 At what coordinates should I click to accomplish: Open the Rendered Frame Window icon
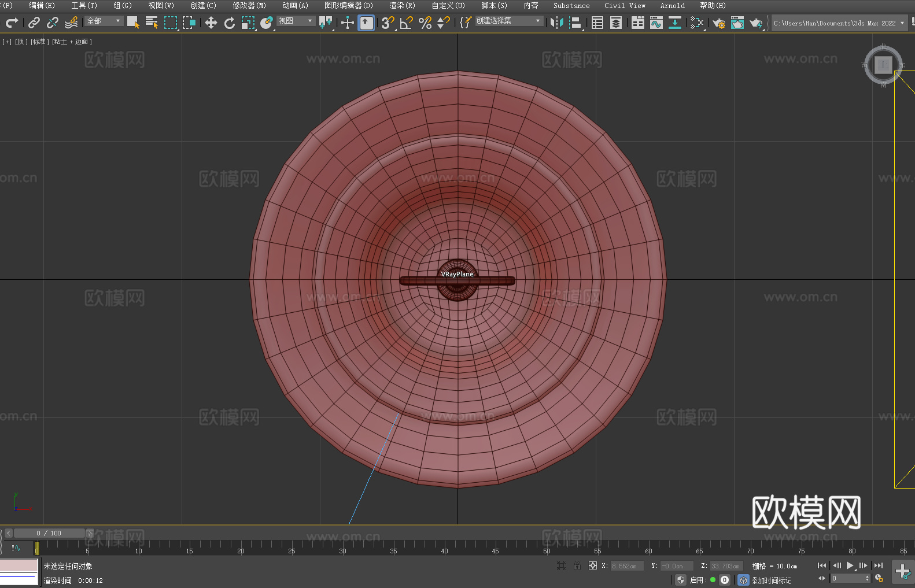coord(737,23)
